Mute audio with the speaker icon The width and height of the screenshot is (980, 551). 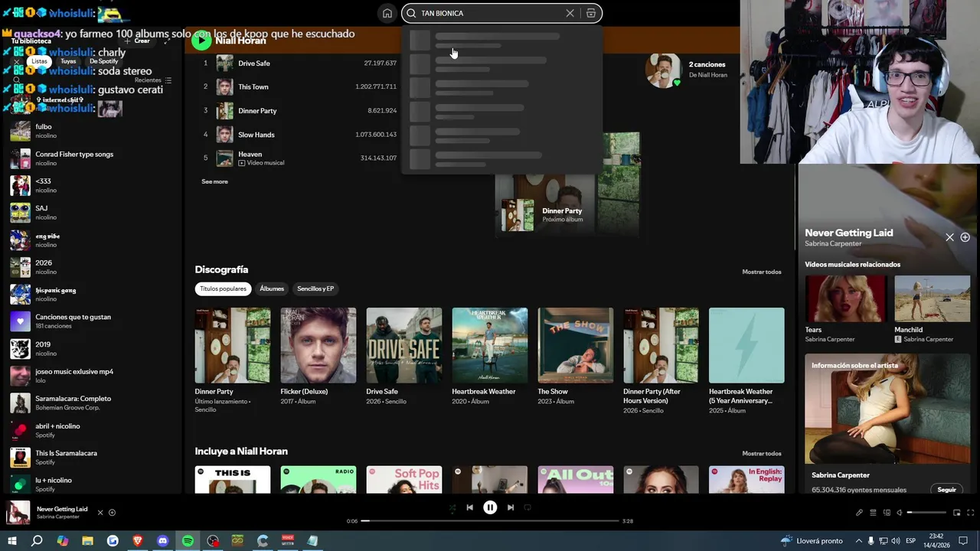pos(900,513)
